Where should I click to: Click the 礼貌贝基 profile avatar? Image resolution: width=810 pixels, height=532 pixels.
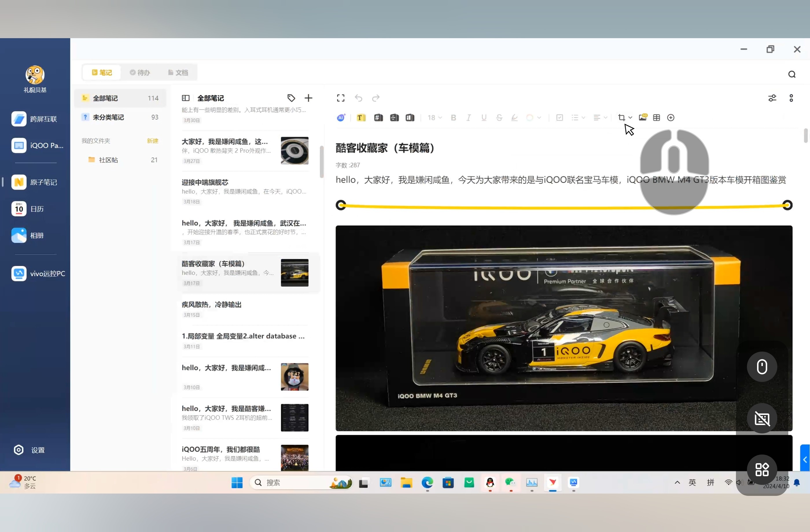(x=35, y=75)
